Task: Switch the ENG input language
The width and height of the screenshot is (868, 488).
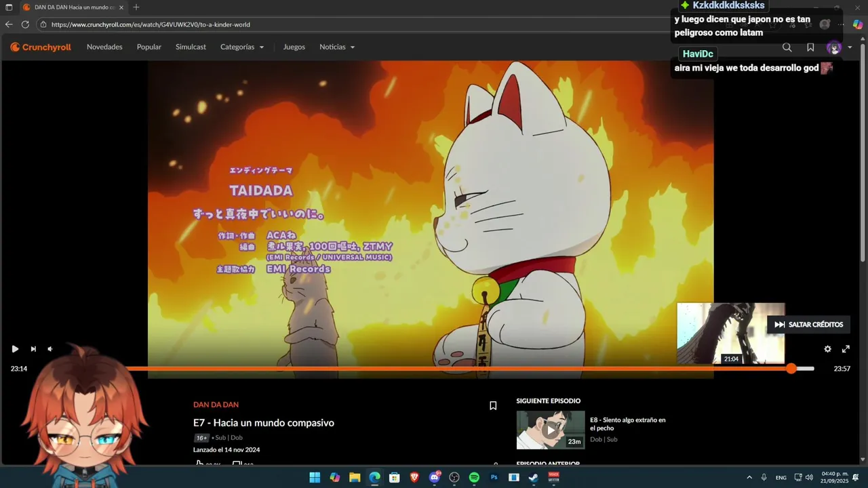Action: tap(781, 477)
